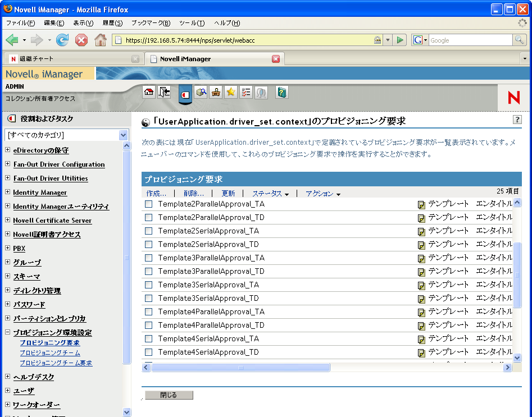Expand the eDirectoryの保守 category
The height and width of the screenshot is (417, 532).
tap(7, 149)
